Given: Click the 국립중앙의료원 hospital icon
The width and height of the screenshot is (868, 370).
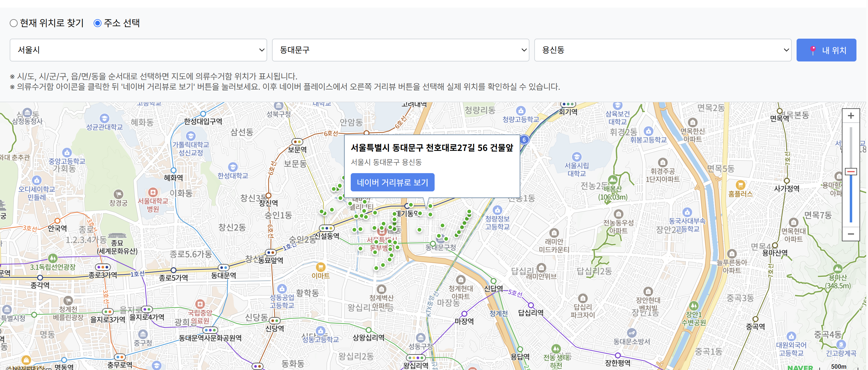Looking at the screenshot, I should [200, 304].
